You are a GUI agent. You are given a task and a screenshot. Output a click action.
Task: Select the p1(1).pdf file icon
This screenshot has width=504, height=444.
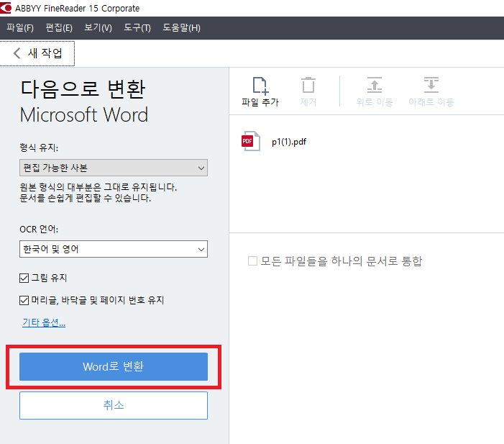[x=250, y=141]
